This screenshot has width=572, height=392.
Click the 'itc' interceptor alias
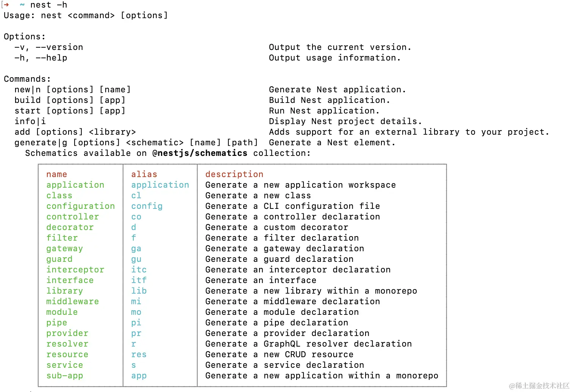tap(139, 270)
